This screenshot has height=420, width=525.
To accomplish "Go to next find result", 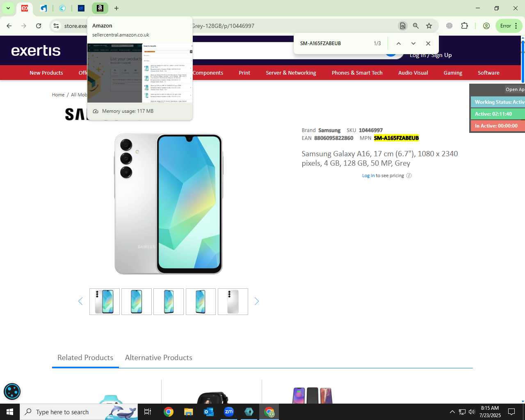I will pos(413,43).
